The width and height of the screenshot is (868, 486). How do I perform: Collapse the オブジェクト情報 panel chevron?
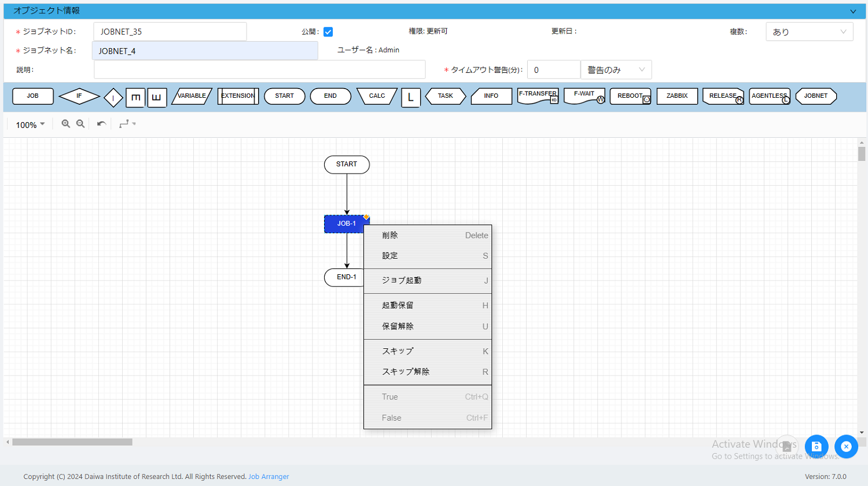coord(853,12)
